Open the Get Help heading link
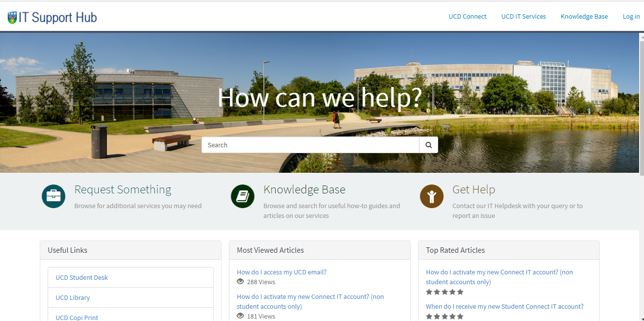 474,189
